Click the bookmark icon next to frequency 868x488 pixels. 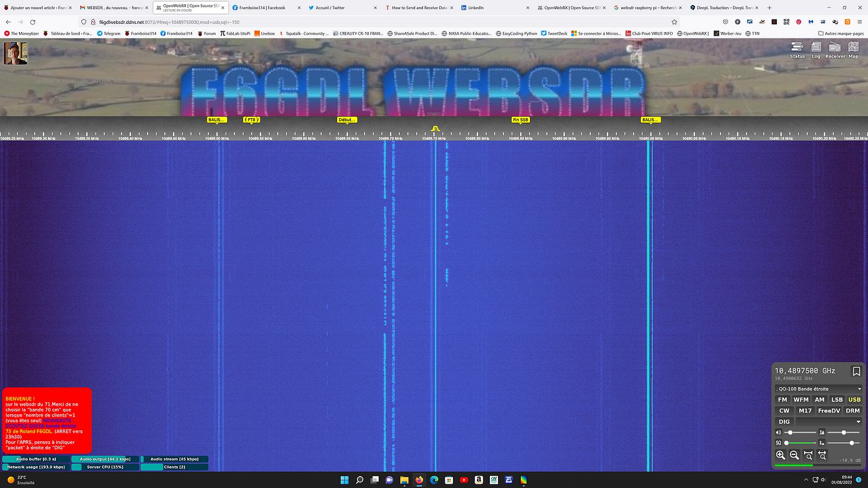coord(856,371)
